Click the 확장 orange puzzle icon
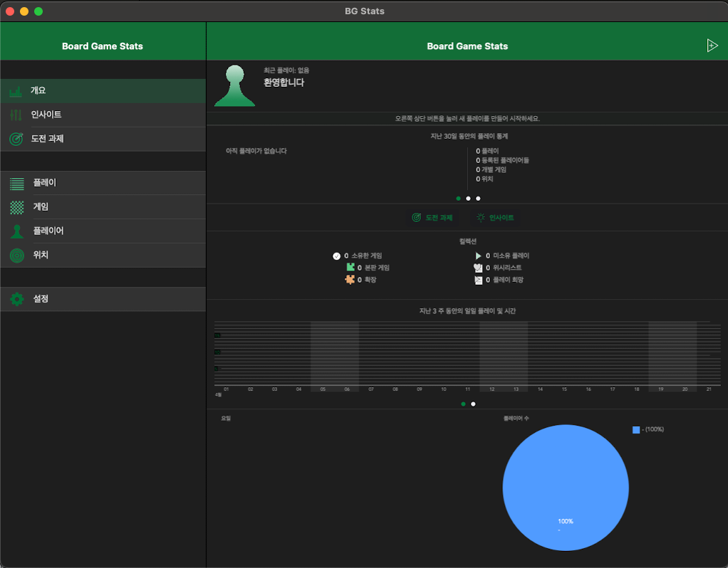Screen dimensions: 728x568 click(350, 279)
